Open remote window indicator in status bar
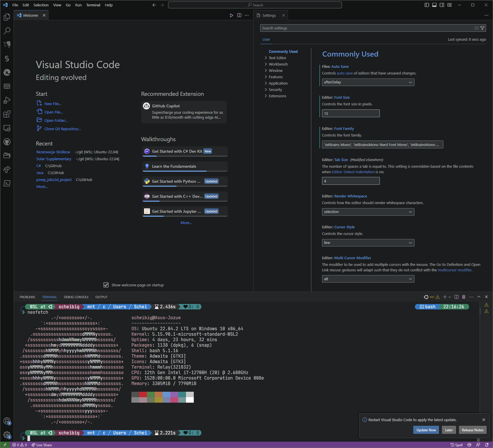The image size is (493, 448). [5, 445]
